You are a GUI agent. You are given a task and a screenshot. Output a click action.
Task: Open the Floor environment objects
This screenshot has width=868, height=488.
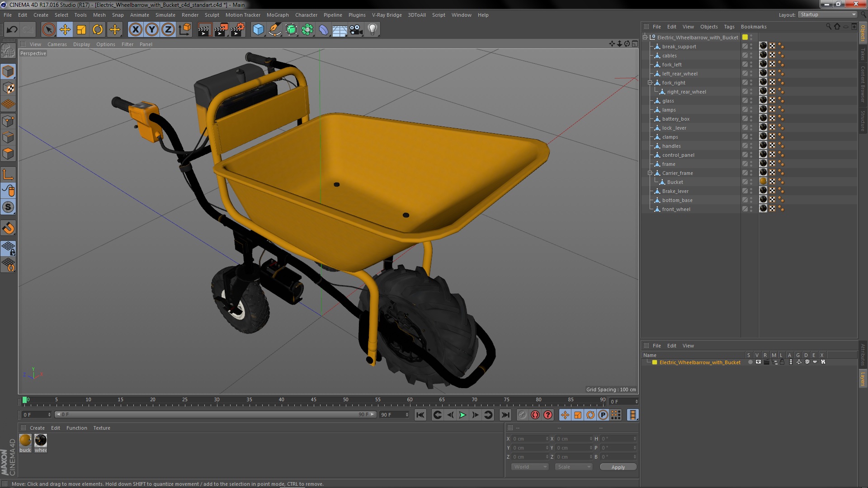340,30
